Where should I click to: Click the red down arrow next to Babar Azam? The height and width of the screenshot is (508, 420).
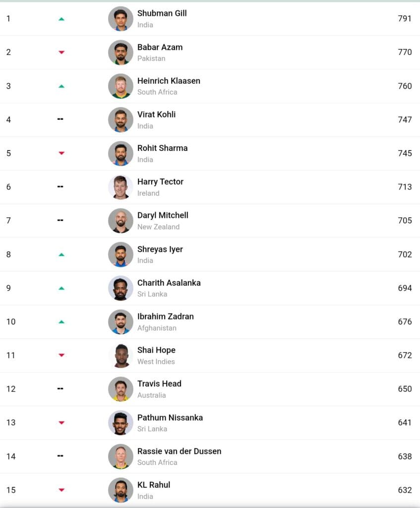(61, 52)
